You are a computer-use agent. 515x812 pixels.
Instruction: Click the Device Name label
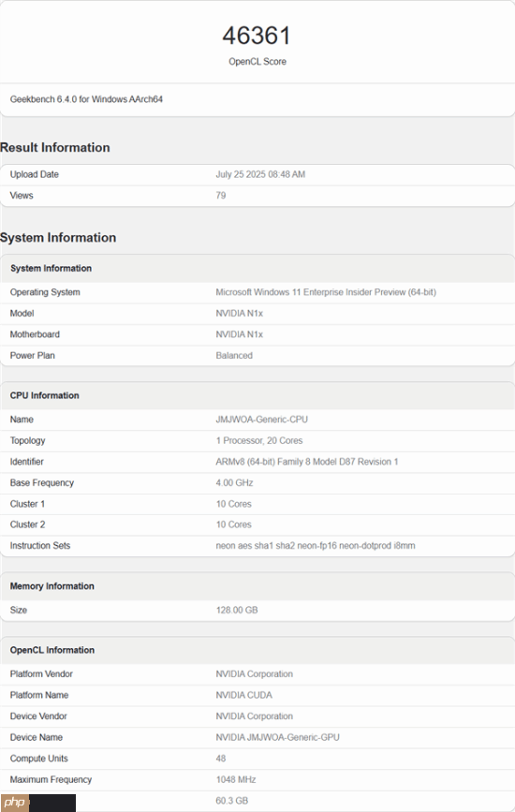pyautogui.click(x=37, y=737)
